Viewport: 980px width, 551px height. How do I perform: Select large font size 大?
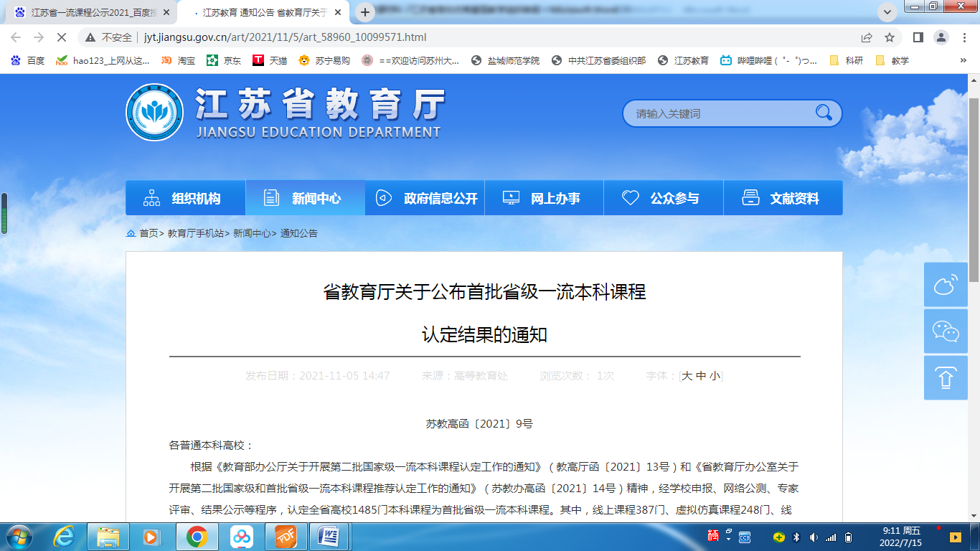687,376
